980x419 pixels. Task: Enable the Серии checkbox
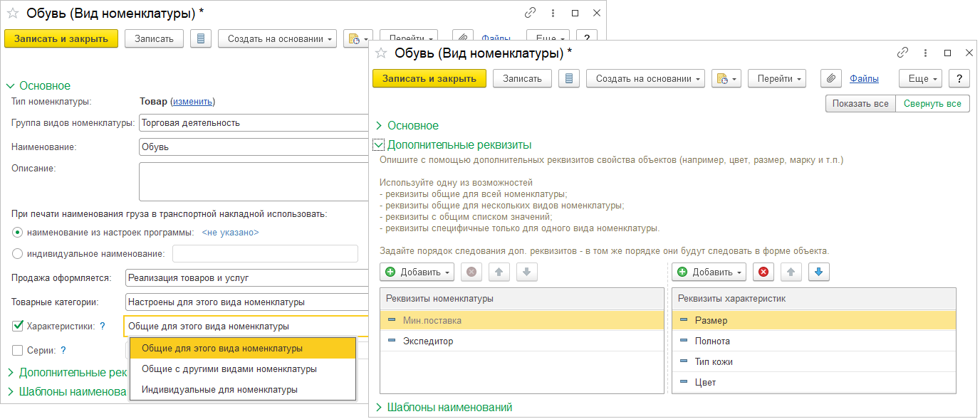[x=18, y=350]
